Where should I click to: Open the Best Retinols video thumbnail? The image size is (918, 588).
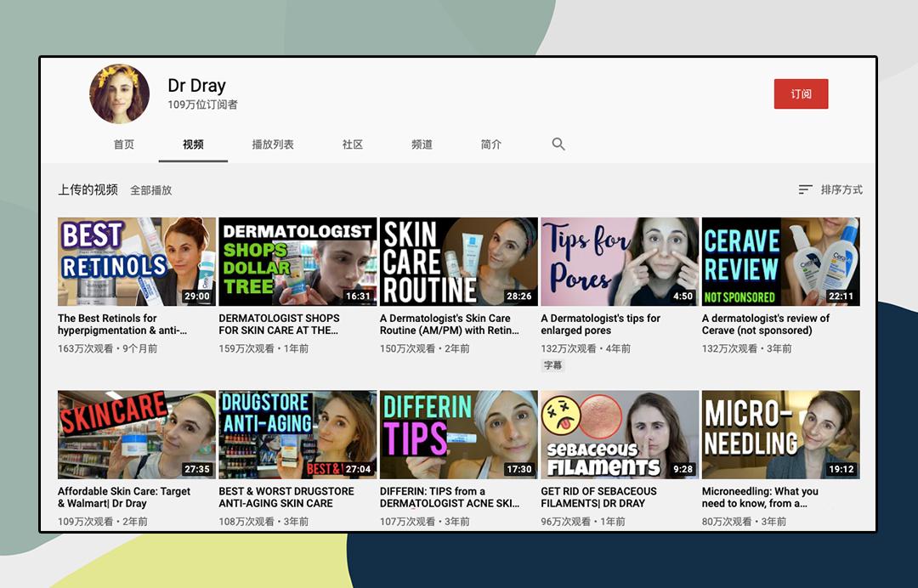(137, 262)
